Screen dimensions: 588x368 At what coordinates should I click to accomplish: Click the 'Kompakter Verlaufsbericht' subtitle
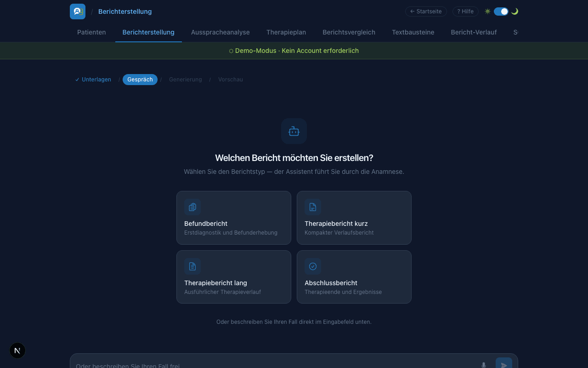(339, 233)
